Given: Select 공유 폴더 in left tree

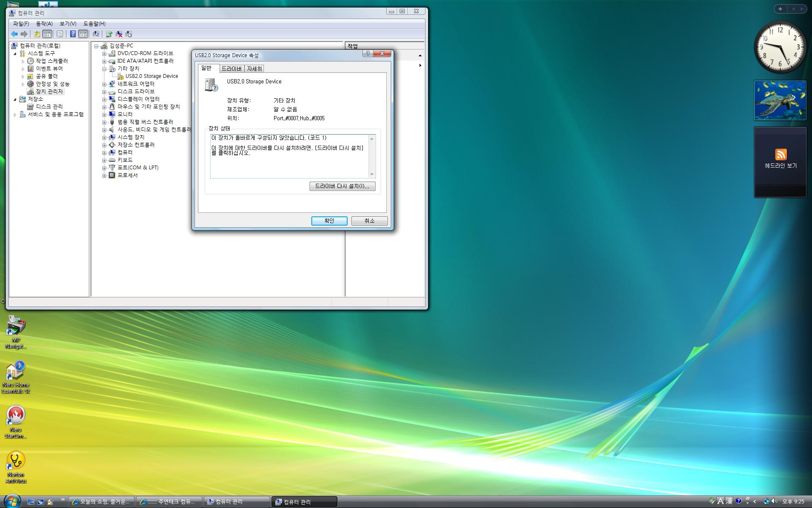Looking at the screenshot, I should pyautogui.click(x=47, y=76).
